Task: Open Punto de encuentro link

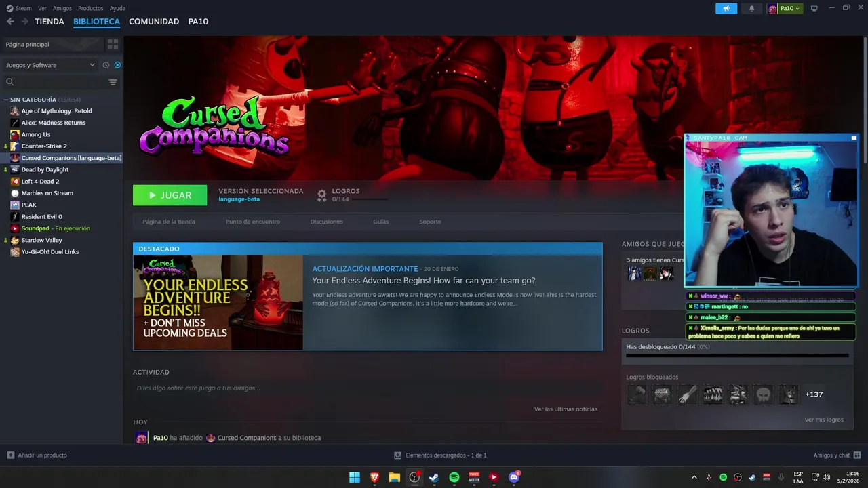Action: point(253,222)
